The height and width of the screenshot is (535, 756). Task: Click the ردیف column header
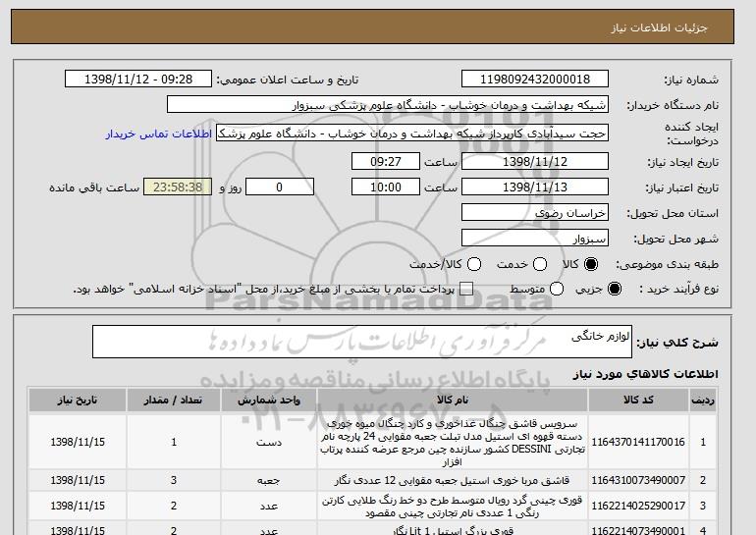tap(703, 401)
